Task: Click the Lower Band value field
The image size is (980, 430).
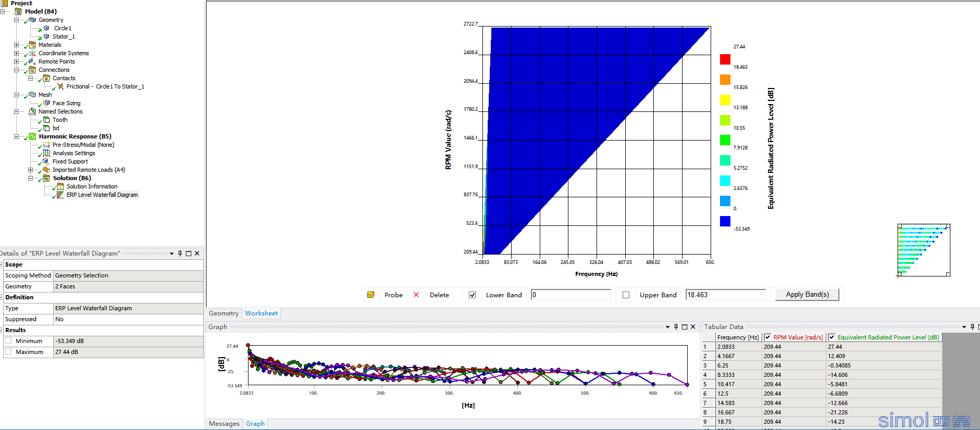Action: tap(570, 295)
